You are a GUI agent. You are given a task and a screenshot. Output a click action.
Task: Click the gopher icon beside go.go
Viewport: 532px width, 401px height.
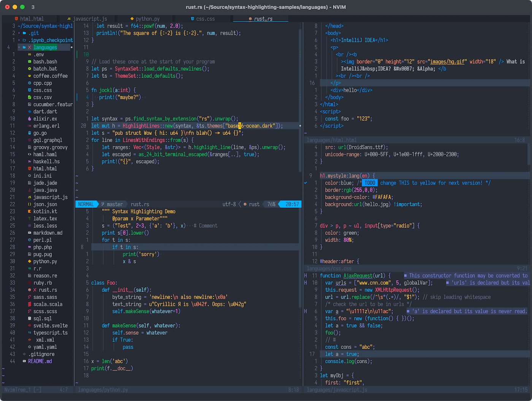tap(30, 133)
